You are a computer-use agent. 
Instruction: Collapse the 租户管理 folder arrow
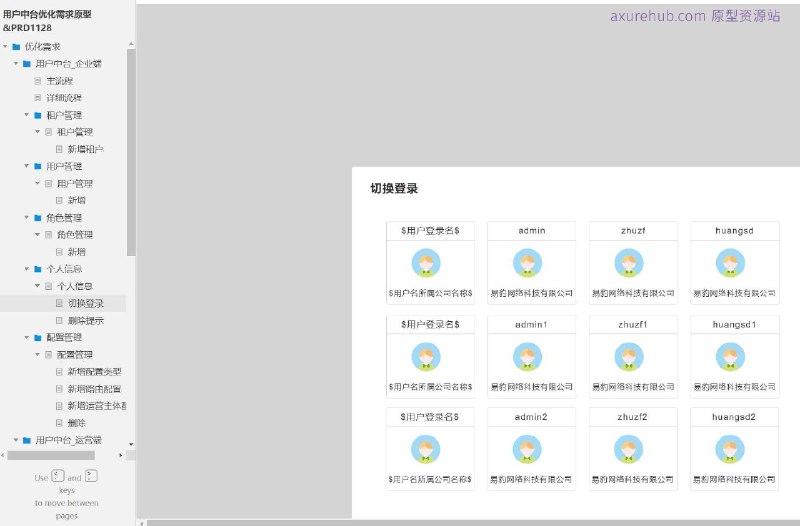pos(27,115)
